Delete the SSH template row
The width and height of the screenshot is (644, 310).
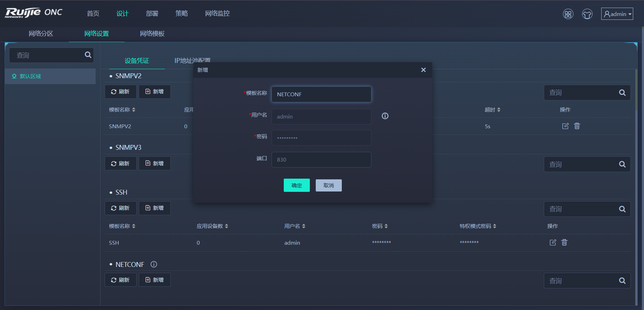[564, 243]
